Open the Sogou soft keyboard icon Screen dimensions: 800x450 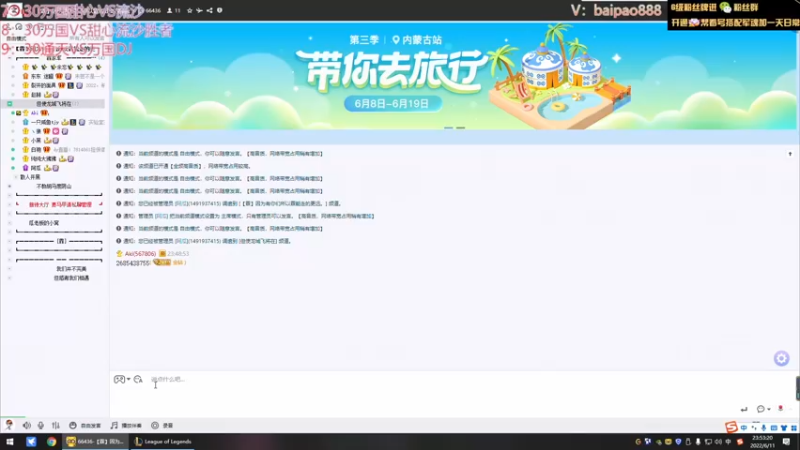click(x=774, y=428)
